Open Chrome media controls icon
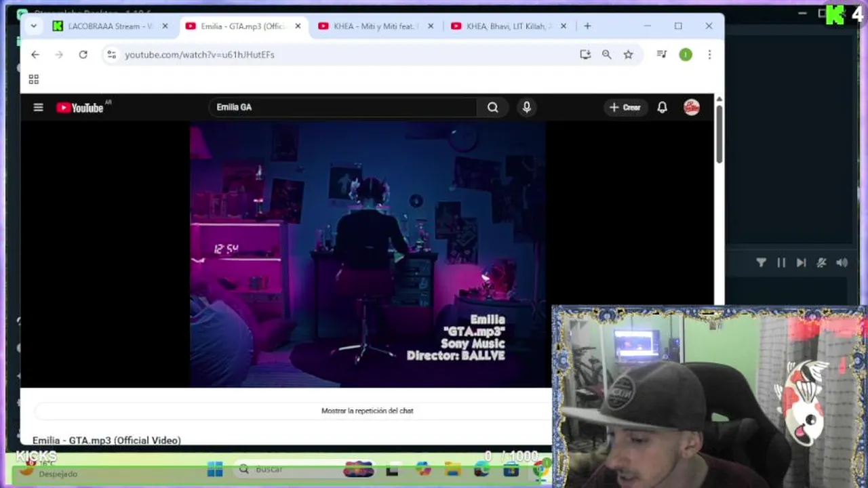 [x=662, y=54]
